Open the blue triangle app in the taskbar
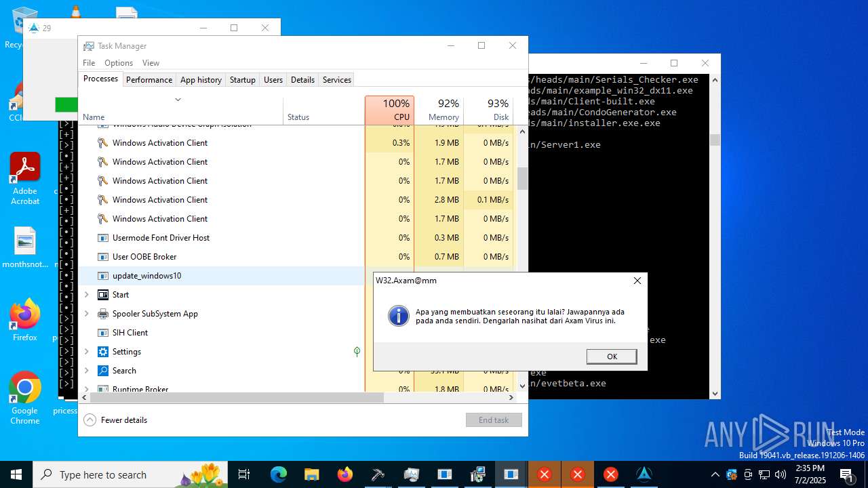Image resolution: width=868 pixels, height=488 pixels. tap(644, 474)
